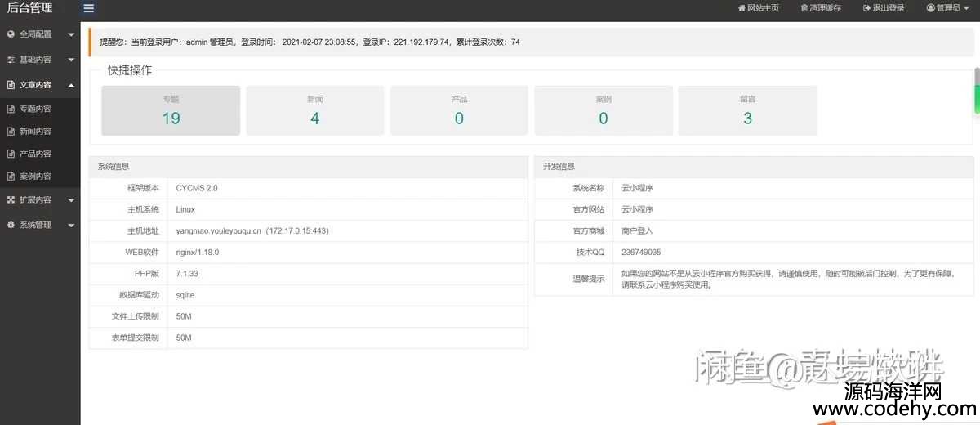Collapse the 文章内容 menu arrow
Screen dimensions: 980x425
(71, 85)
